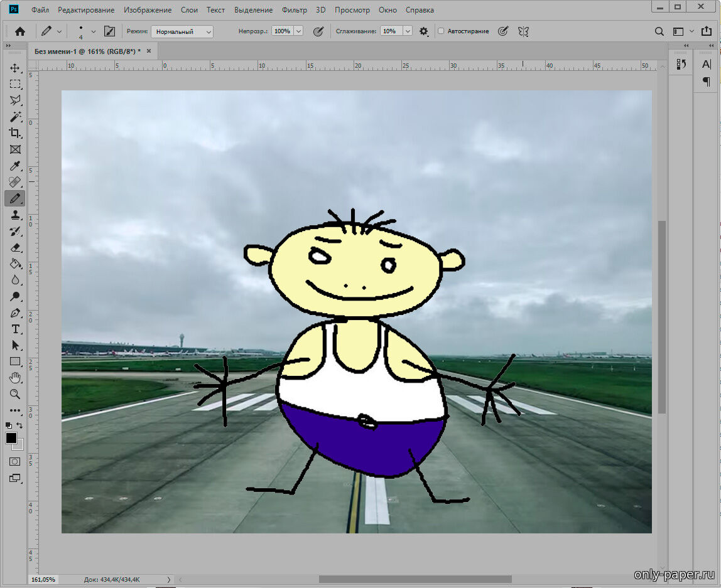Open the History panel icon
This screenshot has width=721, height=588.
(681, 64)
